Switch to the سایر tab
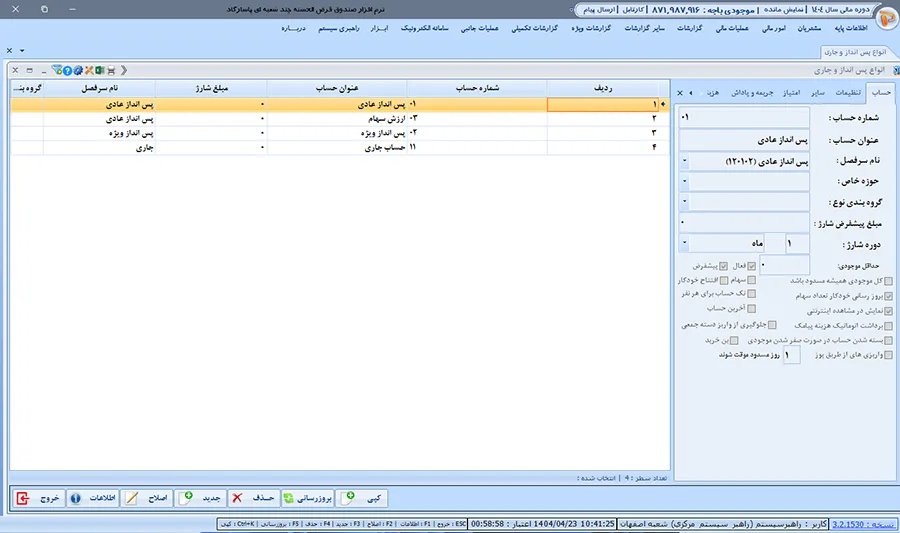Screen dimensions: 900x533 (x=818, y=93)
